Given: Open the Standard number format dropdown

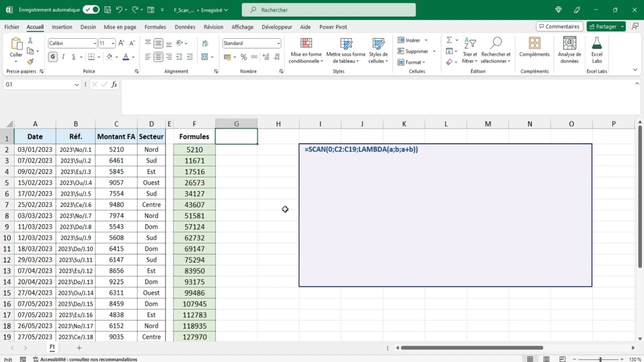Looking at the screenshot, I should click(278, 43).
